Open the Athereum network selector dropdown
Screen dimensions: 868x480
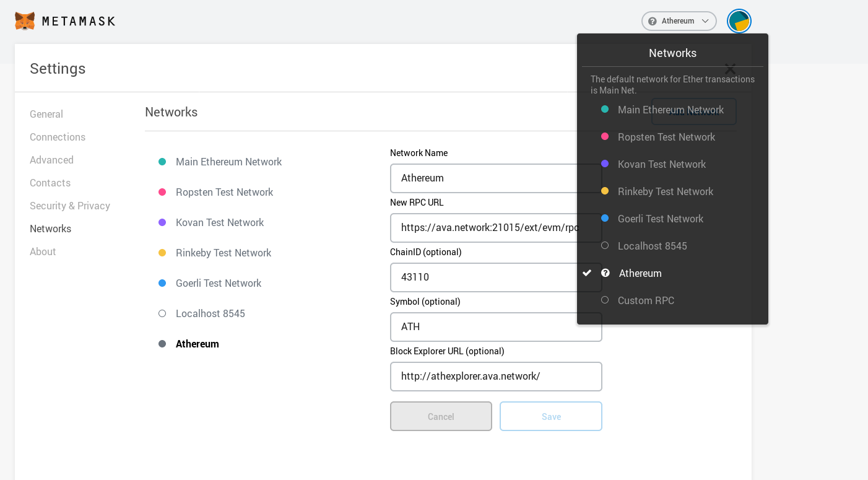[679, 21]
